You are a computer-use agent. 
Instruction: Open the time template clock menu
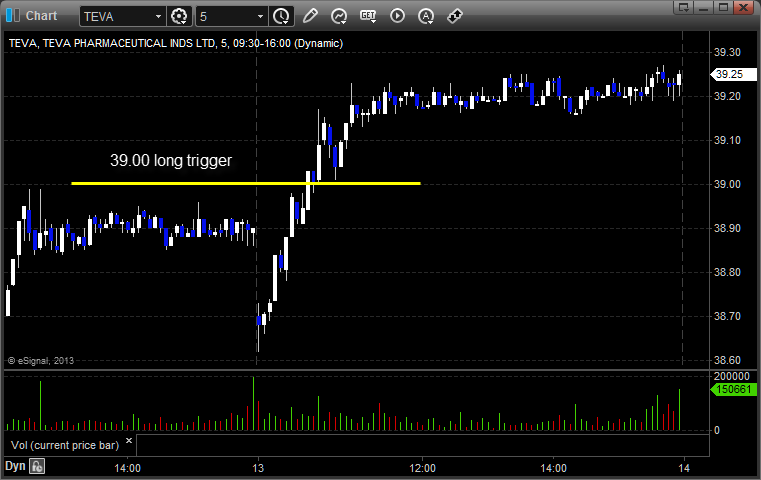pos(281,16)
